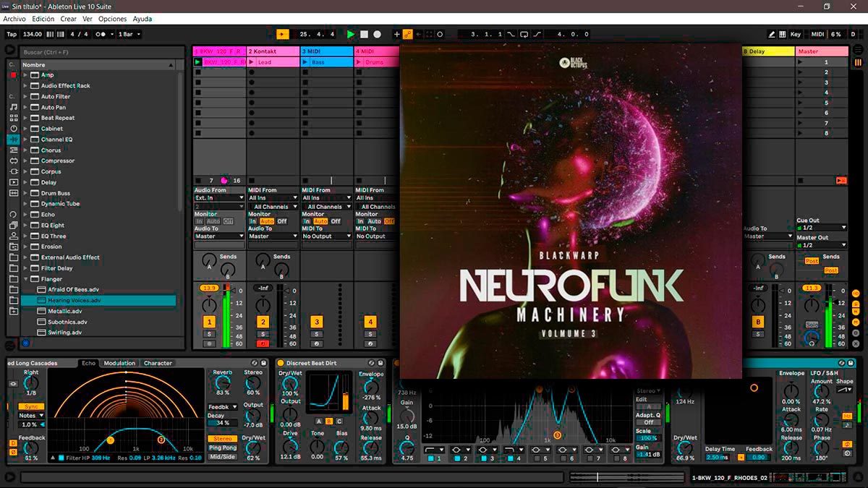868x488 pixels.
Task: Stop playback with the square Stop button
Action: pos(365,34)
